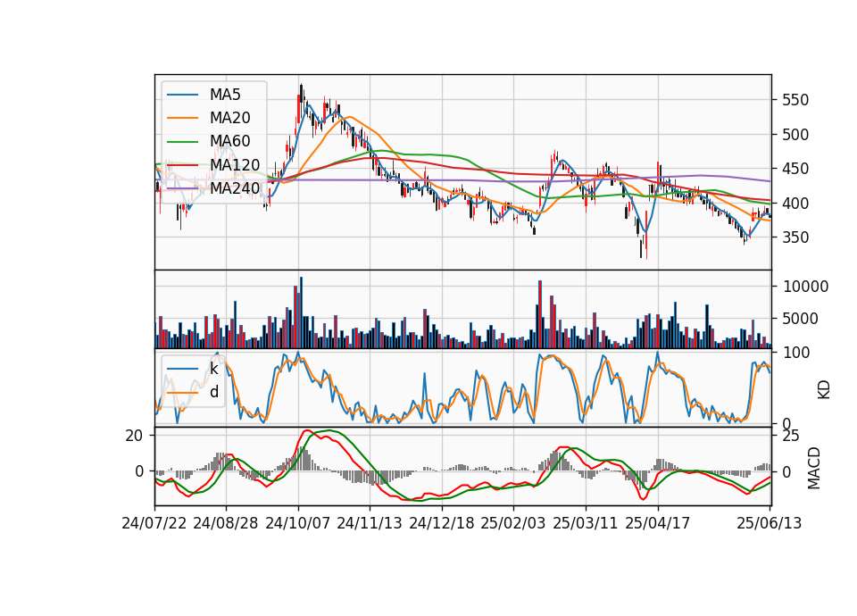Viewport: 857px width, 616px height.
Task: Click the orange MA20 legend line sample
Action: tap(182, 118)
